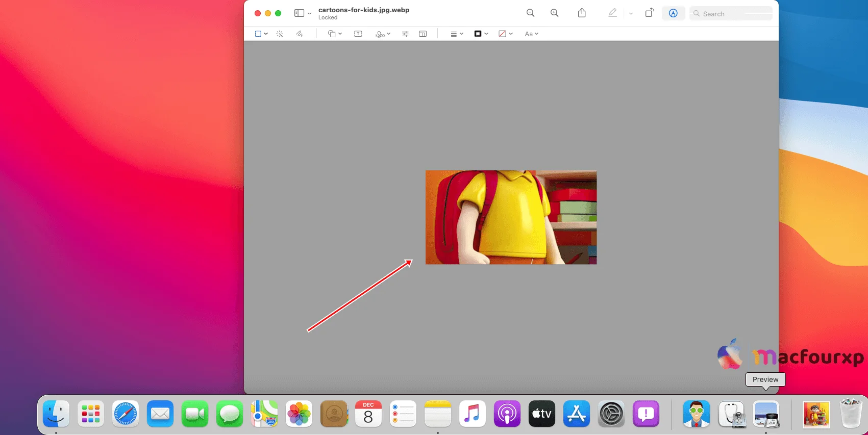Click the Zoom Out magnifier icon

(531, 13)
